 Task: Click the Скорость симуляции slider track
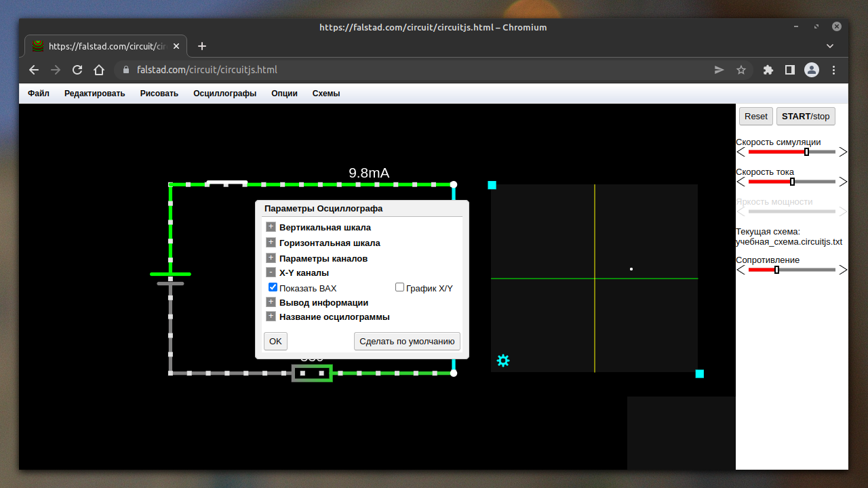coord(791,152)
